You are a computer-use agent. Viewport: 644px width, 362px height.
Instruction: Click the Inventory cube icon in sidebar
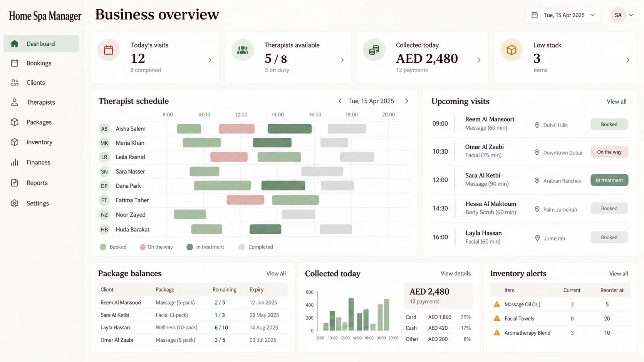15,142
